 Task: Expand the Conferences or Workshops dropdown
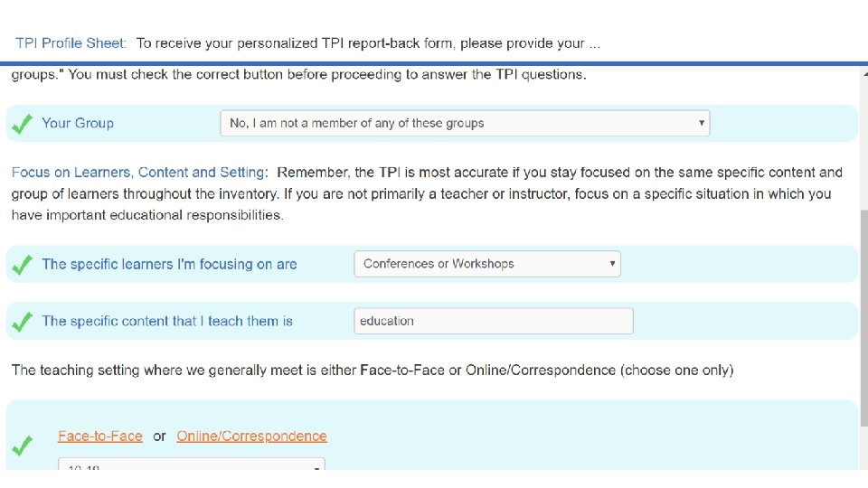pos(486,264)
